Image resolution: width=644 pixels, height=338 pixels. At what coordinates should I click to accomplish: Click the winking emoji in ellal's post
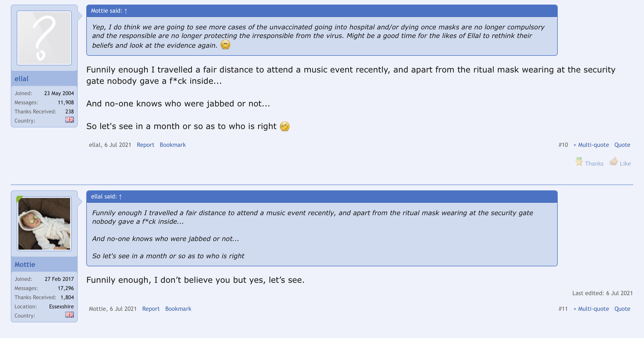click(285, 126)
